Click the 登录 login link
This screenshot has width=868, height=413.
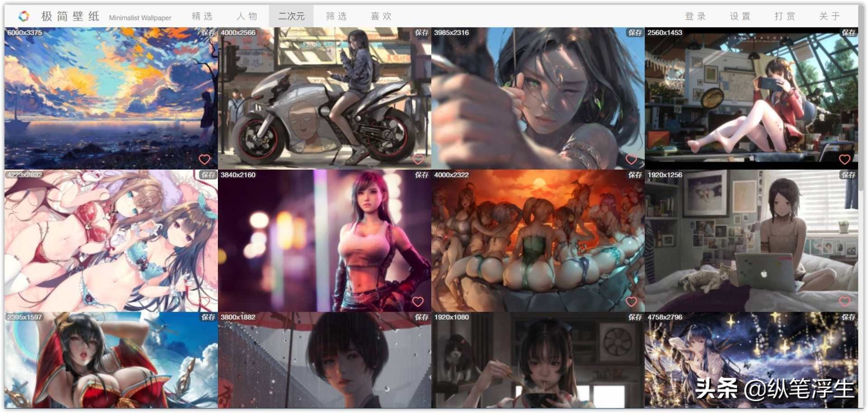tap(695, 16)
